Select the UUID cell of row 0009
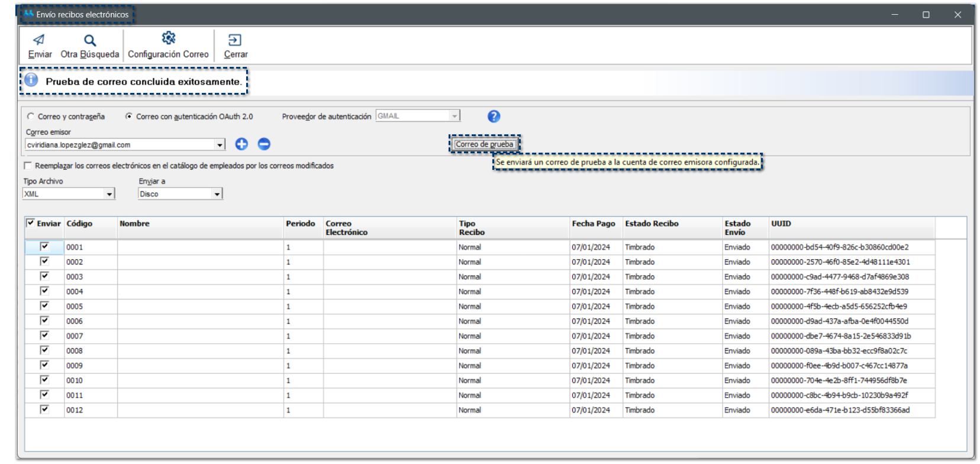Image resolution: width=980 pixels, height=464 pixels. (x=839, y=366)
